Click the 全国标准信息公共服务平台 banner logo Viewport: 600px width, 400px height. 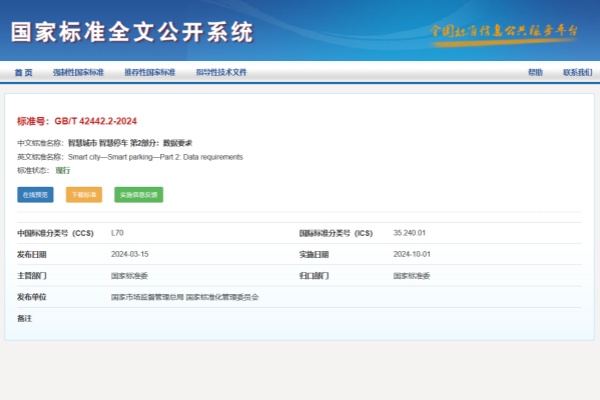pos(504,30)
